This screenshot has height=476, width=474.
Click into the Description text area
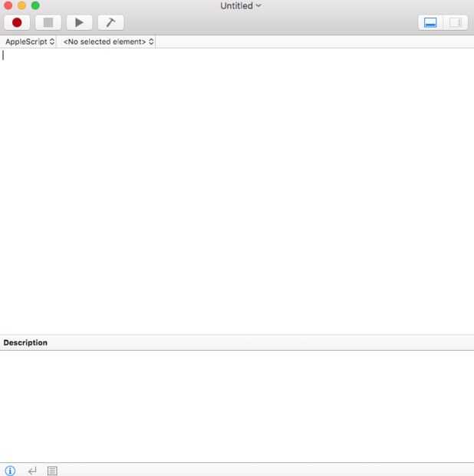point(237,406)
